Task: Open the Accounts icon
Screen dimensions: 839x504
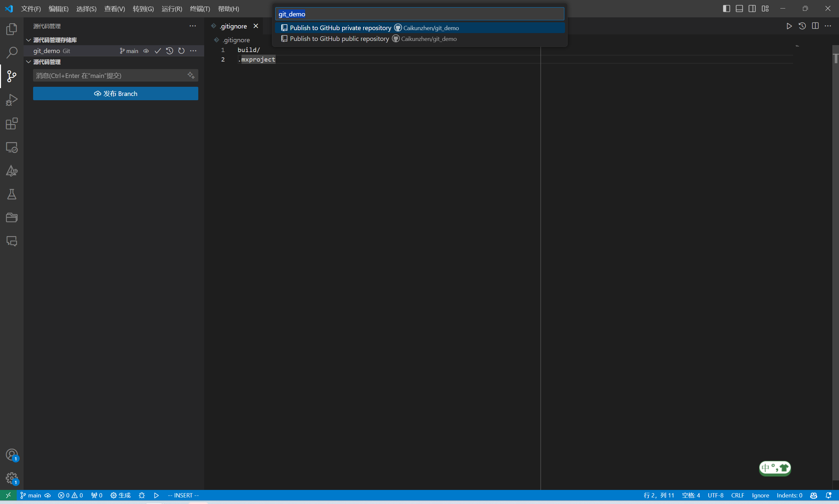Action: click(11, 455)
